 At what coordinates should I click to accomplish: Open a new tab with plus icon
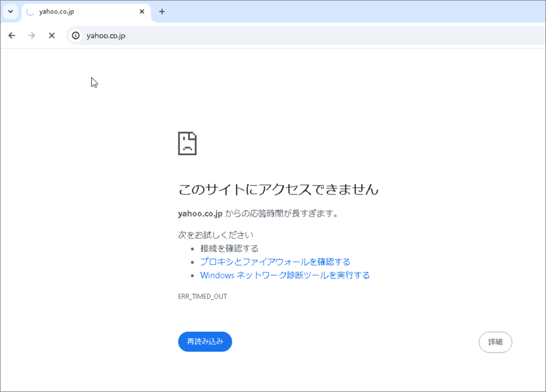pyautogui.click(x=162, y=12)
